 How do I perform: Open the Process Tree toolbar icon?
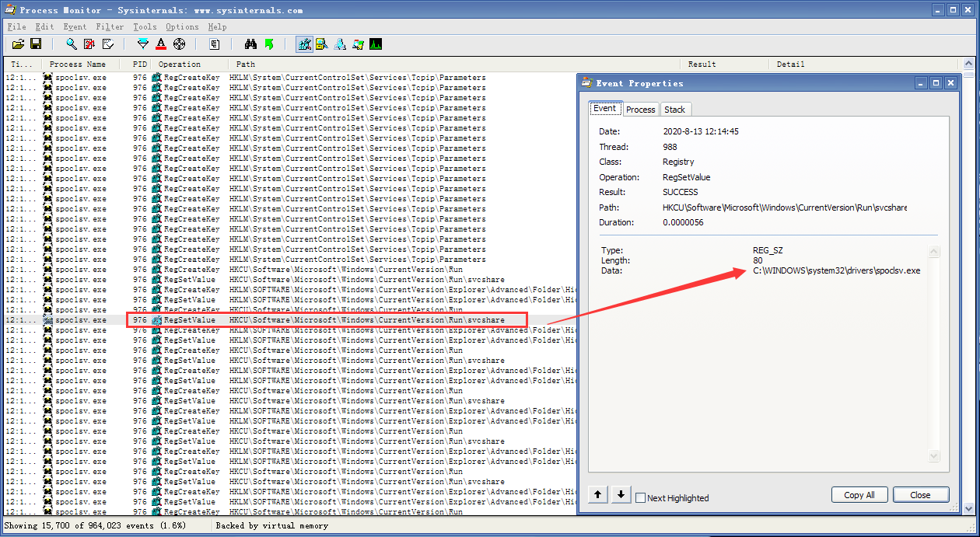point(215,44)
